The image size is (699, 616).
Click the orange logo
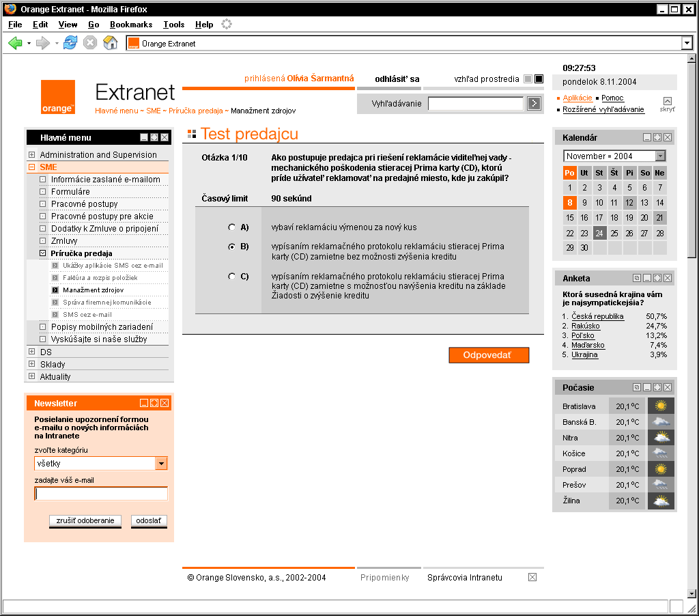coord(58,97)
